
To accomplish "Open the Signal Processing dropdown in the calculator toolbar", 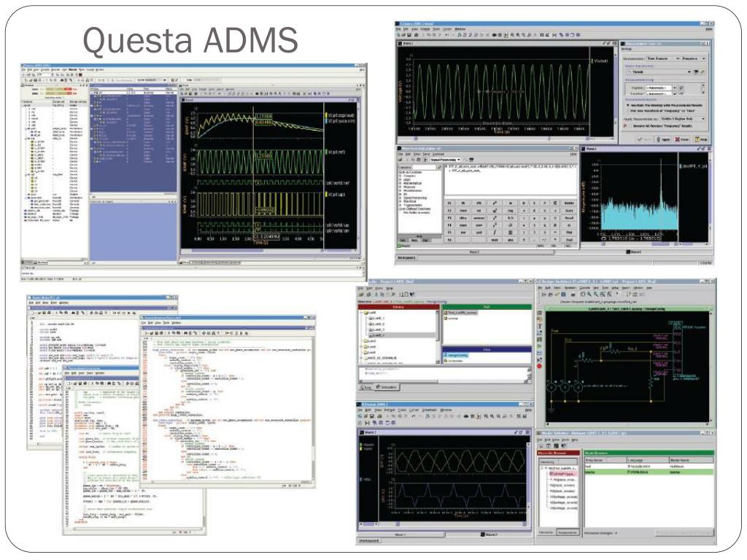I will tap(445, 160).
